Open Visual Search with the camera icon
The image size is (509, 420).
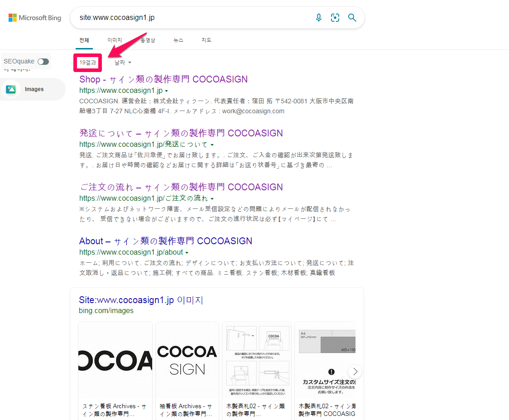[335, 17]
